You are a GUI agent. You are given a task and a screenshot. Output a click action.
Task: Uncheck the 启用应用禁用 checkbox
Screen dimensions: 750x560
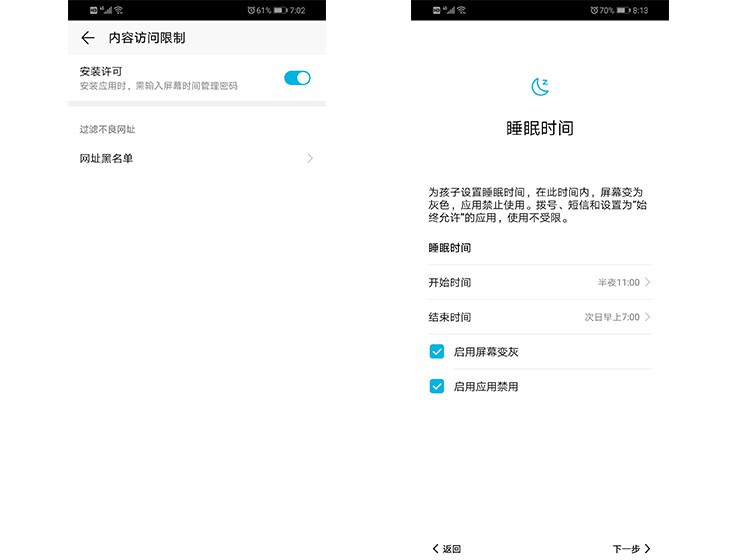(437, 386)
